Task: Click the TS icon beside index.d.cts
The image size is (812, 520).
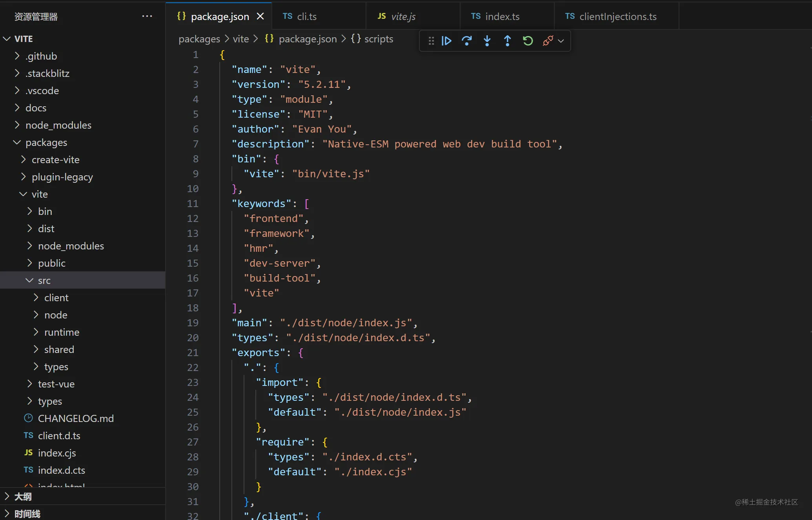Action: (28, 470)
